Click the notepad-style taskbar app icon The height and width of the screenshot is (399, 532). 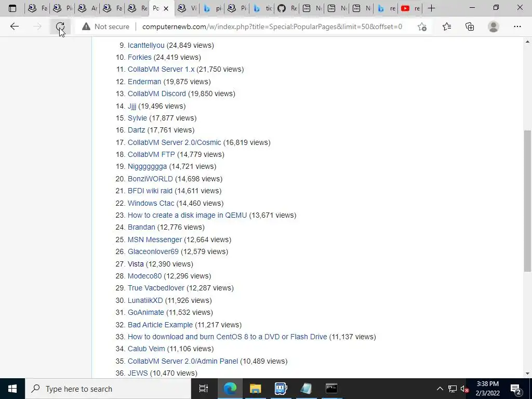click(306, 389)
